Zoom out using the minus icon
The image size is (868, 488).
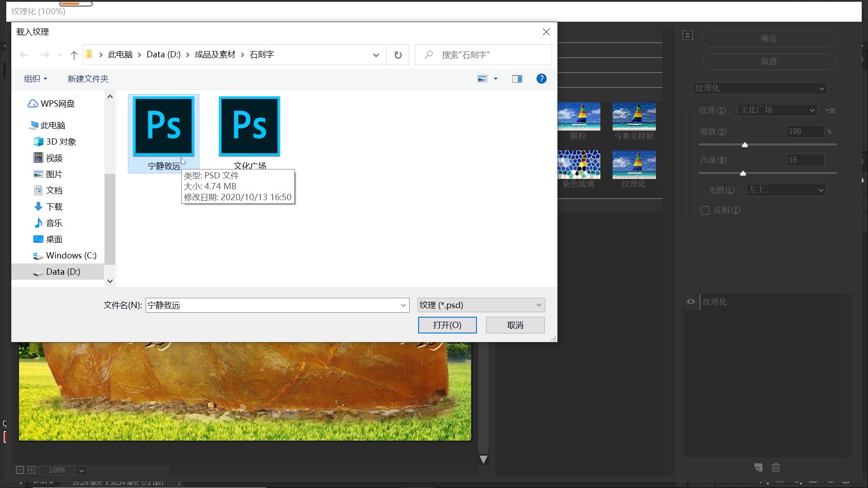pos(19,470)
